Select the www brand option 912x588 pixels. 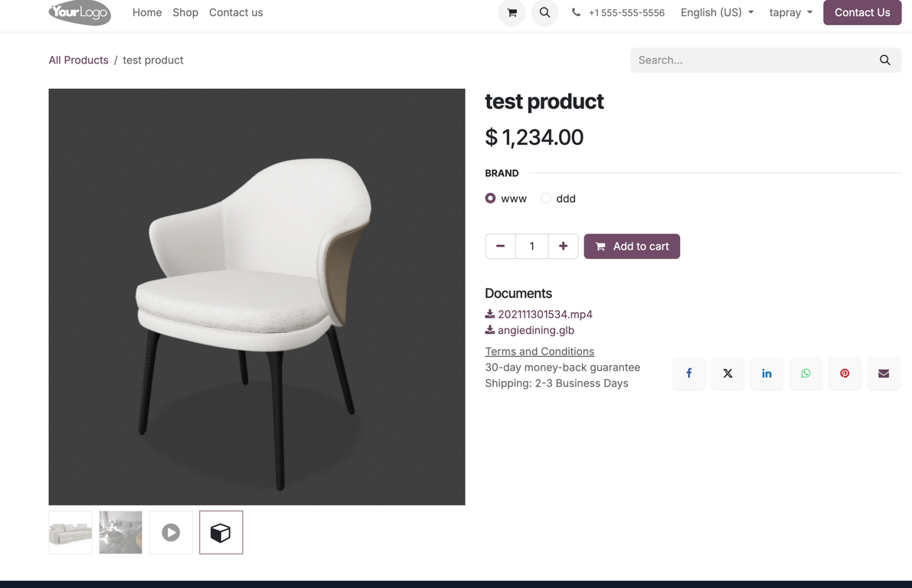coord(489,198)
